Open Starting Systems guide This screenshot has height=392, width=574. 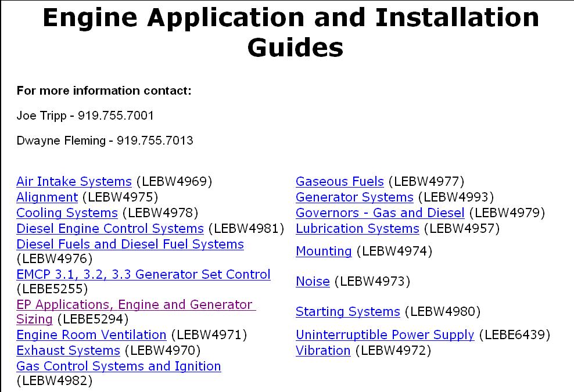pyautogui.click(x=348, y=312)
